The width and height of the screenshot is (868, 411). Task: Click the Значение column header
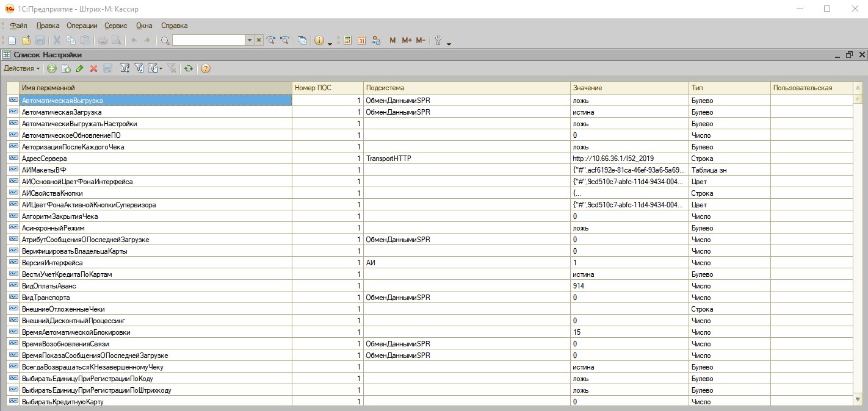point(630,88)
